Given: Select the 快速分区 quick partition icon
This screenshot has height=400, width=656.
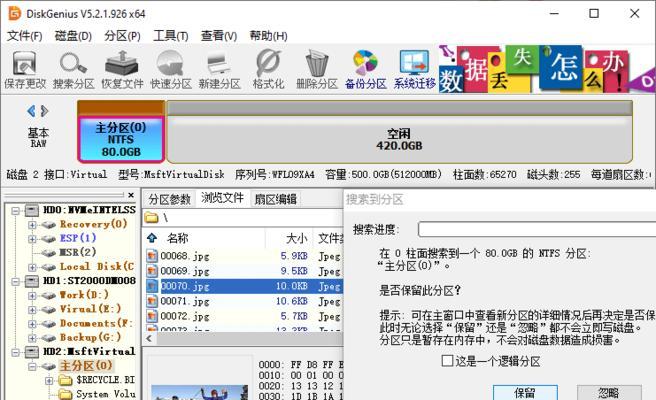Looking at the screenshot, I should click(x=170, y=69).
